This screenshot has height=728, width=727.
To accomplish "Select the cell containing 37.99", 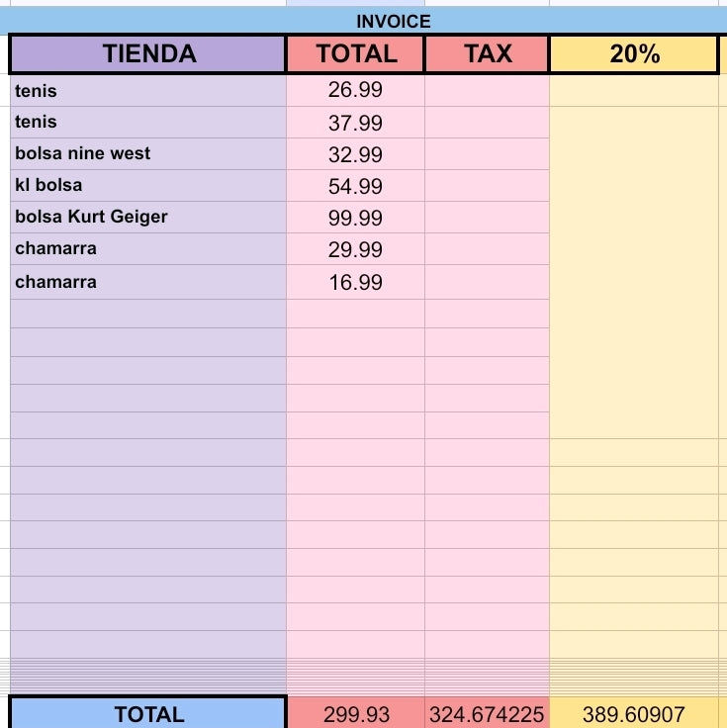I will click(356, 123).
